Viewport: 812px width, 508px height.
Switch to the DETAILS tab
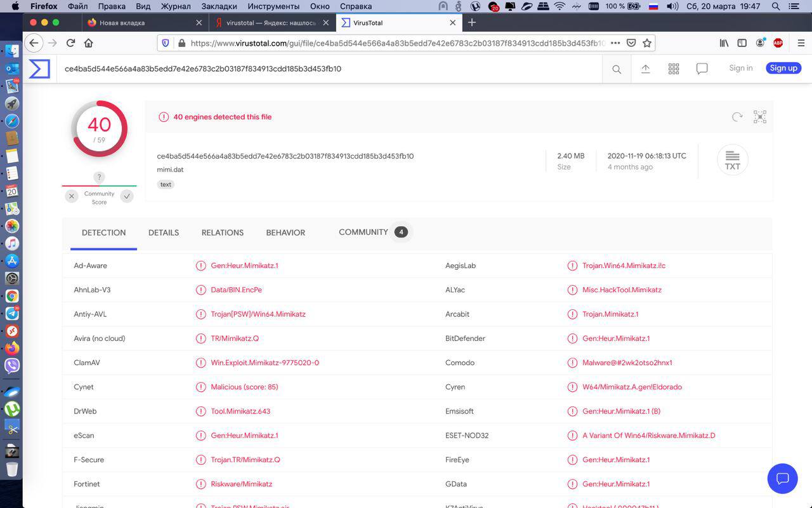click(x=164, y=232)
